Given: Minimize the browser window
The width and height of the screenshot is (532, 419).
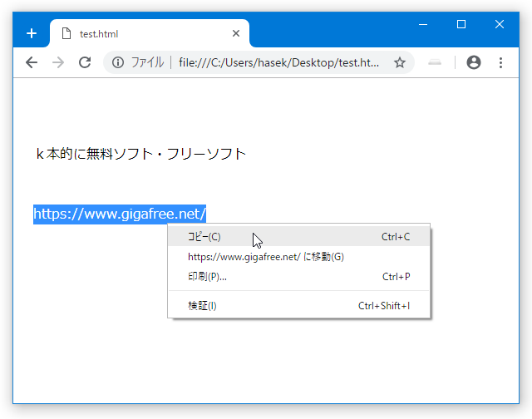Looking at the screenshot, I should [423, 24].
